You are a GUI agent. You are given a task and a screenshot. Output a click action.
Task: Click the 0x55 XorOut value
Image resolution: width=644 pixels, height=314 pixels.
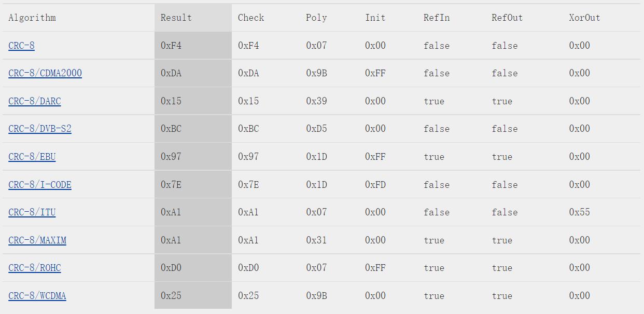pos(579,212)
